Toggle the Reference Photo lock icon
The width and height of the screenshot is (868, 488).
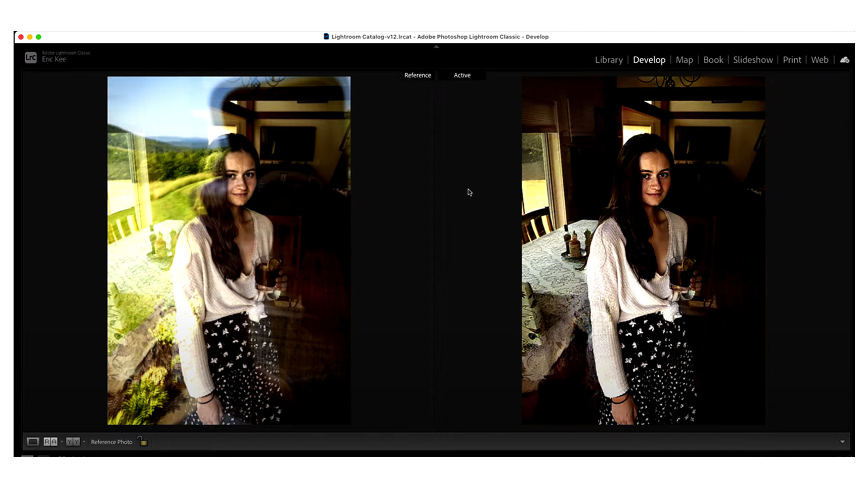pyautogui.click(x=142, y=441)
